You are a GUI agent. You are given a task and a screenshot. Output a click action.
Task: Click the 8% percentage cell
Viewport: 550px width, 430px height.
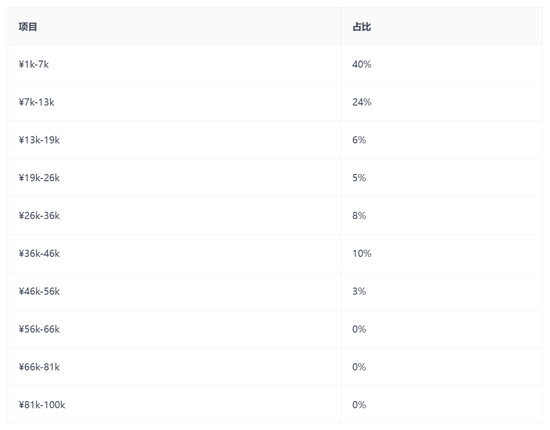coord(359,216)
